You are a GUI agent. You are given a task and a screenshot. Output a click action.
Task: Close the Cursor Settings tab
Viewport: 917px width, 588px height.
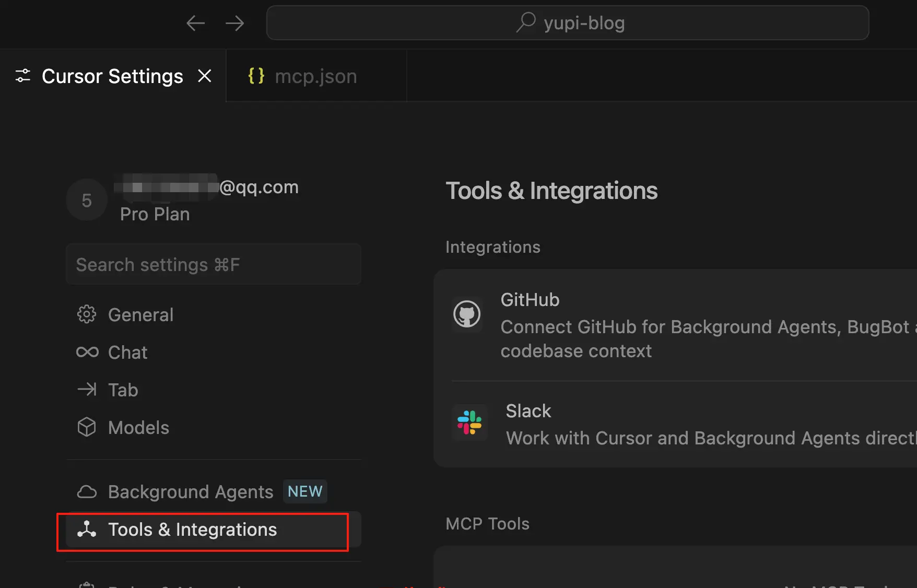[205, 76]
